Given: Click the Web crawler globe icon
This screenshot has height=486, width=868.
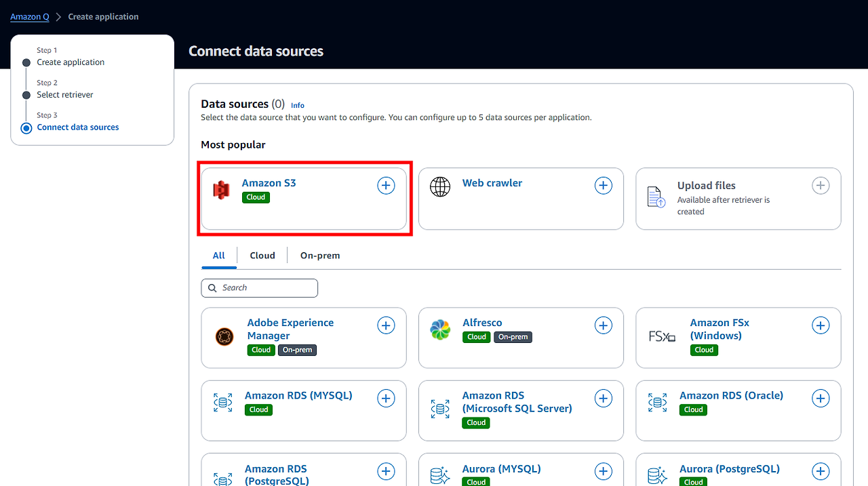Looking at the screenshot, I should click(440, 187).
